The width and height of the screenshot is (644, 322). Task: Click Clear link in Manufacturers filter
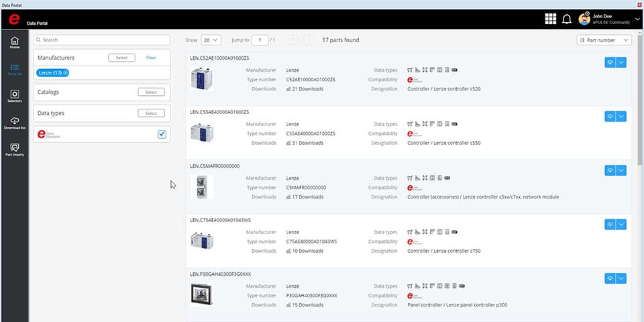[x=151, y=58]
